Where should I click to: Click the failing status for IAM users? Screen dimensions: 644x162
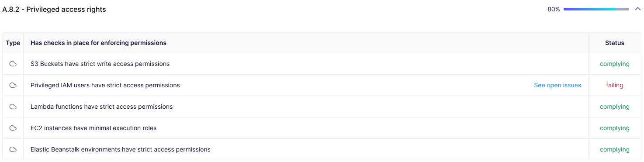tap(615, 85)
